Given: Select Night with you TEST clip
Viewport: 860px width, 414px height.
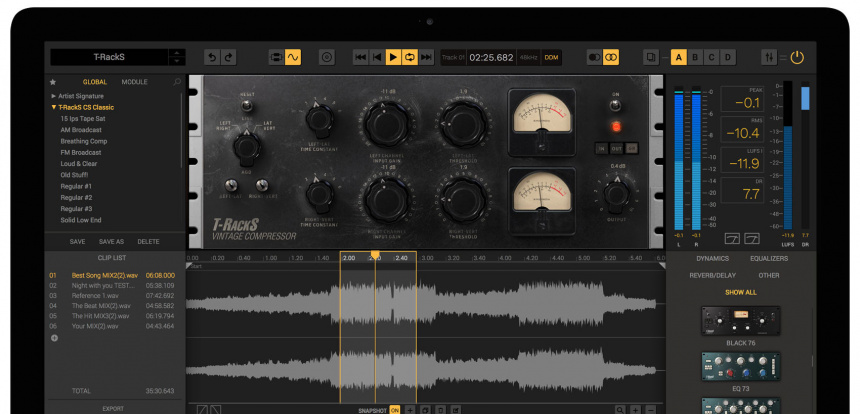Looking at the screenshot, I should 112,286.
